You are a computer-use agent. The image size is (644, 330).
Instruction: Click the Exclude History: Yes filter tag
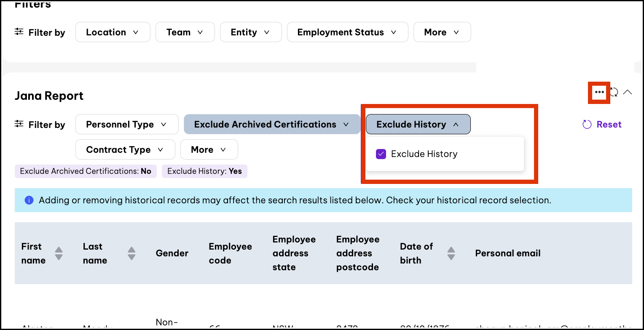pos(204,171)
